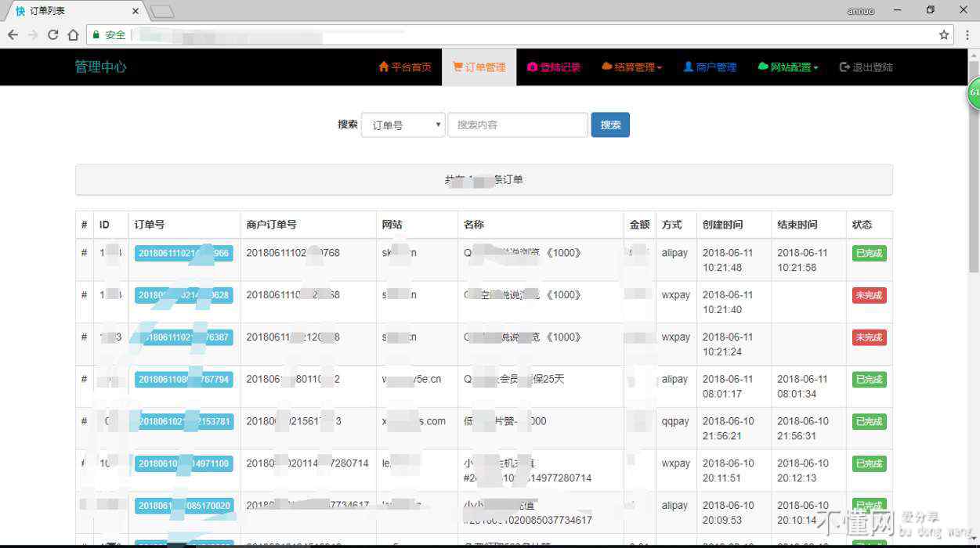This screenshot has width=980, height=548.
Task: Open 登陆记录 page
Action: coord(554,67)
